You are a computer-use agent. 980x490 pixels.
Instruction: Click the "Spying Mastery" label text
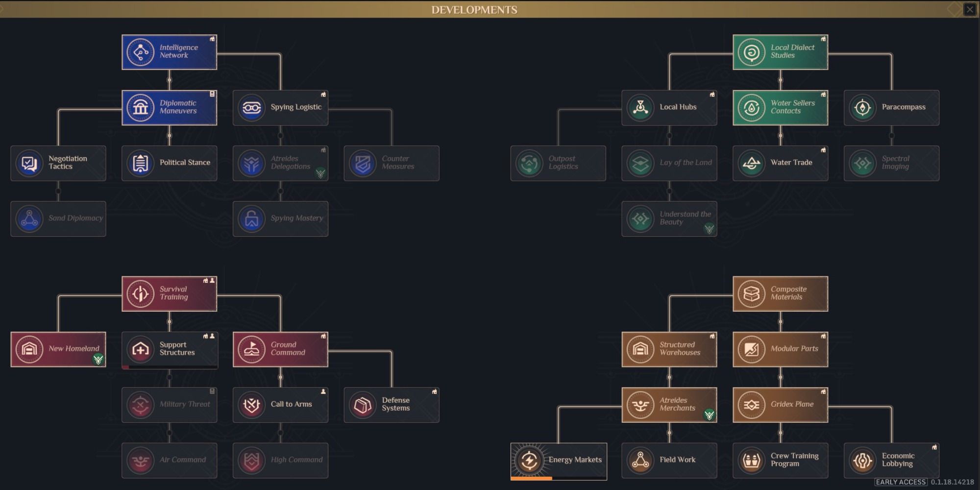tap(296, 218)
